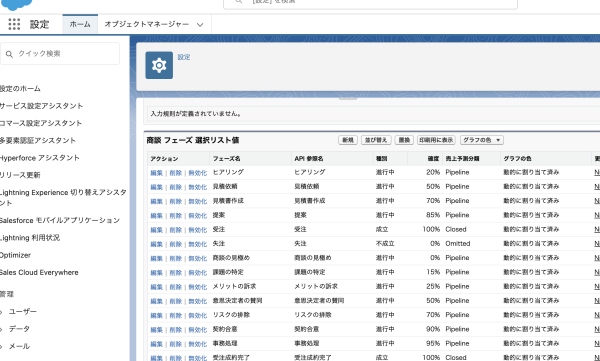This screenshot has height=361, width=600.
Task: Select the 提案 phase name cell
Action: [219, 215]
